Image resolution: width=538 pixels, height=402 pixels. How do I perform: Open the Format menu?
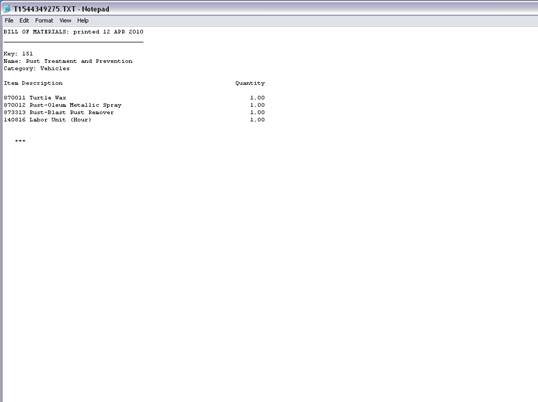point(44,21)
